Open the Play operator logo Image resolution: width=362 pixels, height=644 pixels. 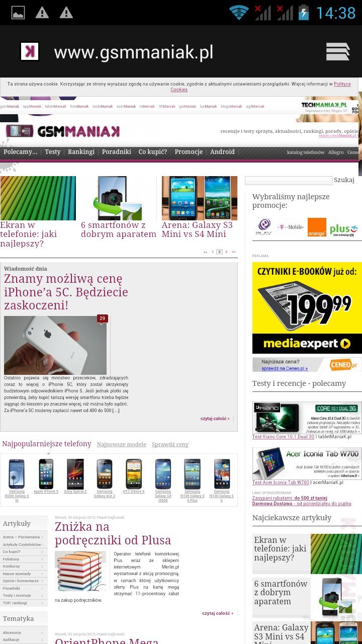[264, 227]
